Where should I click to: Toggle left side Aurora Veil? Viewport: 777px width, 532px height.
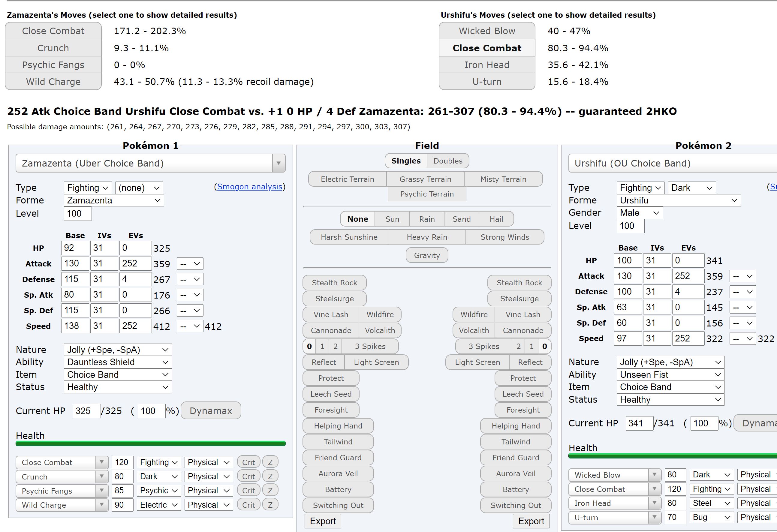338,473
